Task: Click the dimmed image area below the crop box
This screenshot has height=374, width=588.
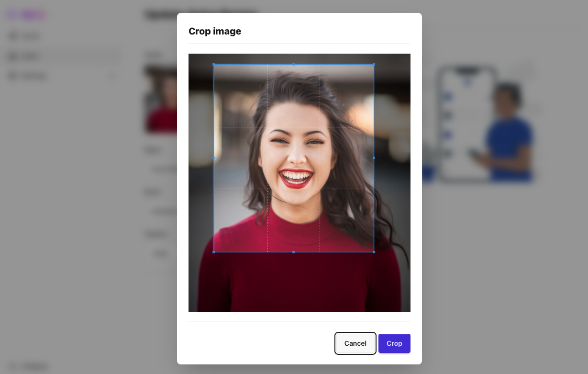Action: pyautogui.click(x=299, y=283)
